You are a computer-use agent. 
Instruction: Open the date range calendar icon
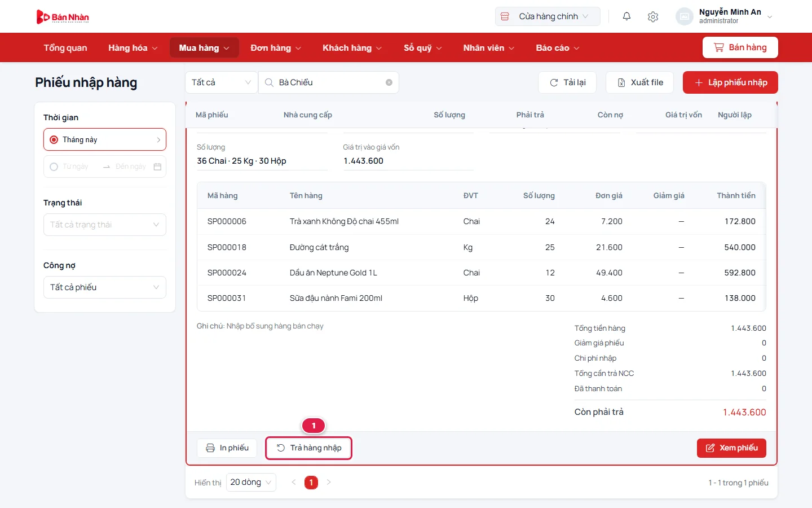point(157,167)
